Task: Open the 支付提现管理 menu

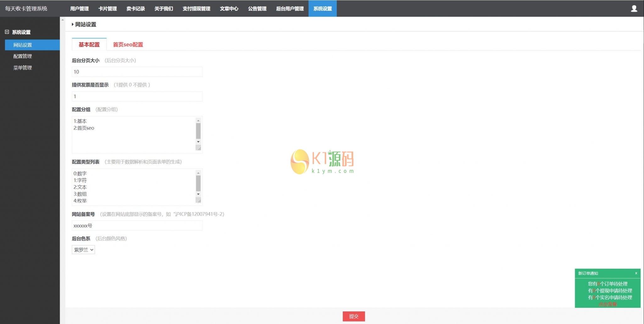Action: pyautogui.click(x=197, y=9)
